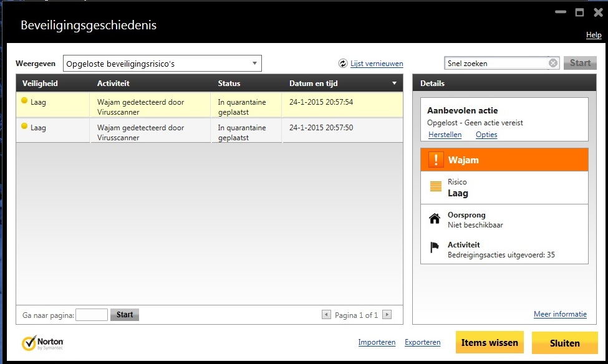608x364 pixels.
Task: Click the Importeren link
Action: coord(377,342)
